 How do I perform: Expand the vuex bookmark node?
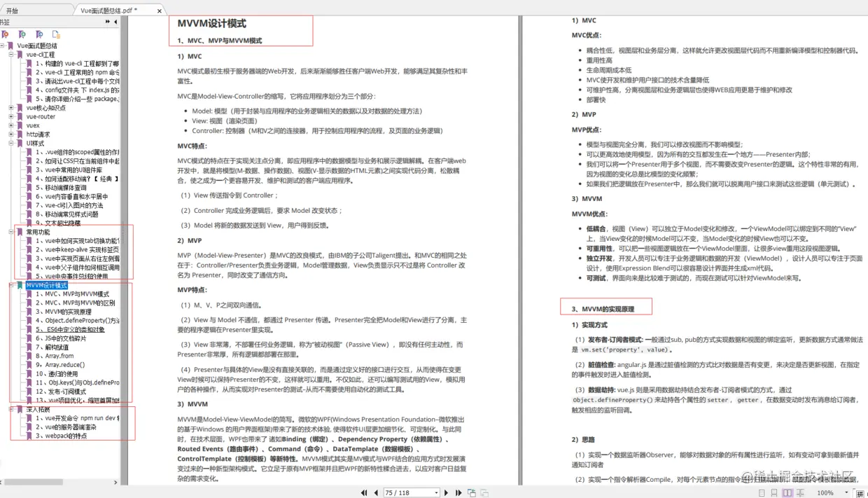click(11, 125)
